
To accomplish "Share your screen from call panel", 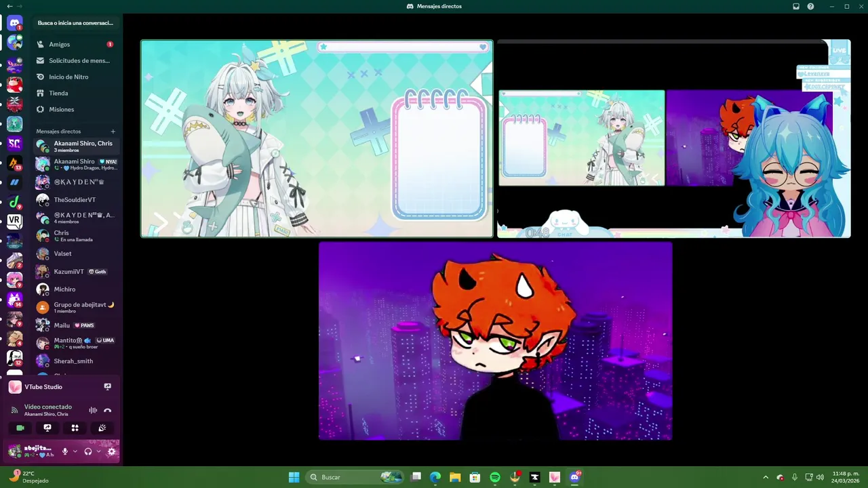I will point(47,428).
